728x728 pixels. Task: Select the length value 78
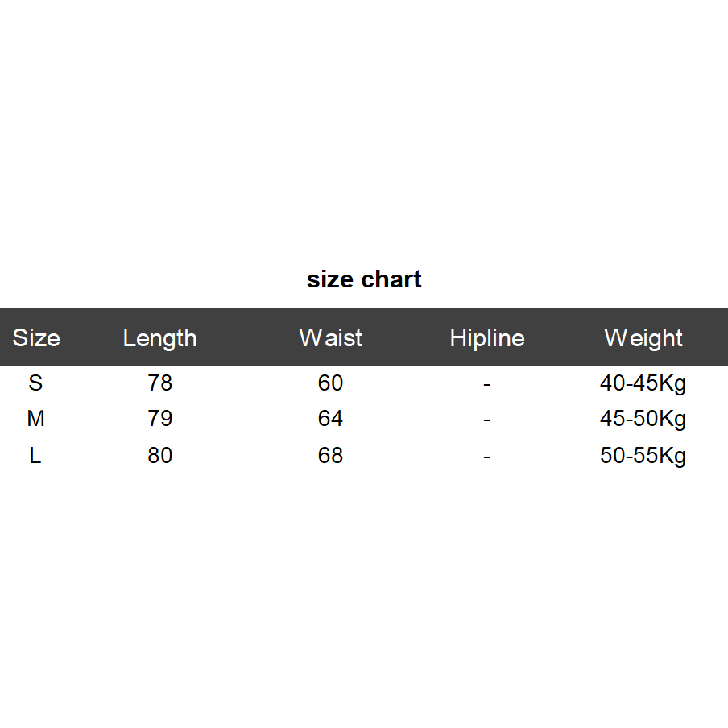tap(159, 383)
